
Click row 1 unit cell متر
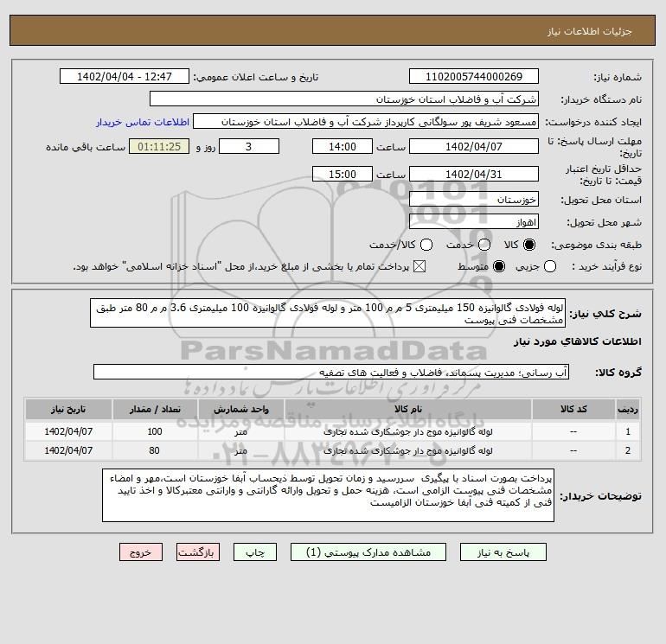[240, 431]
